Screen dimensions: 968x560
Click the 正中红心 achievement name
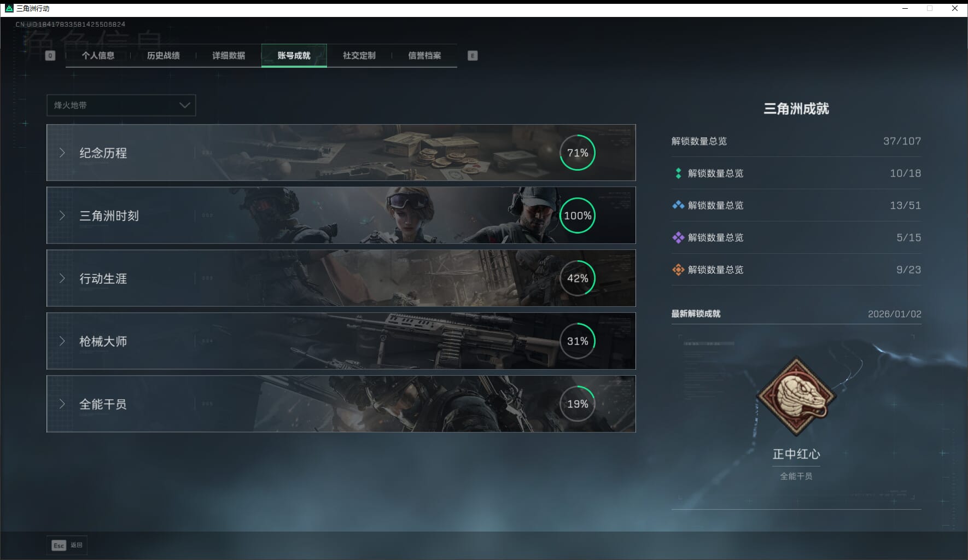click(x=796, y=454)
